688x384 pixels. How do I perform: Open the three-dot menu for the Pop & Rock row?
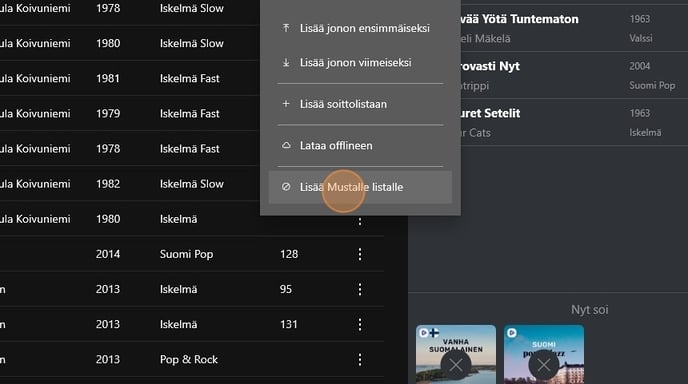tap(360, 359)
